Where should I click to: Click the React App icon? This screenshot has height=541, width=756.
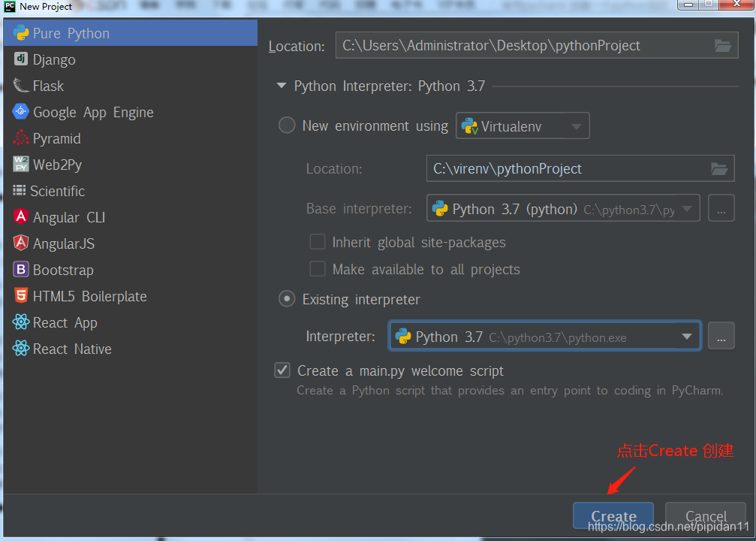click(20, 322)
